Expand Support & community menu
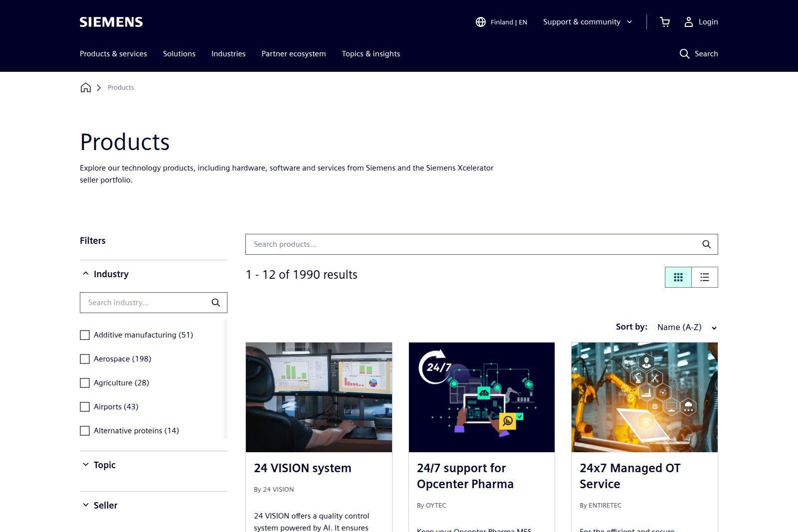The width and height of the screenshot is (798, 532). (x=588, y=22)
